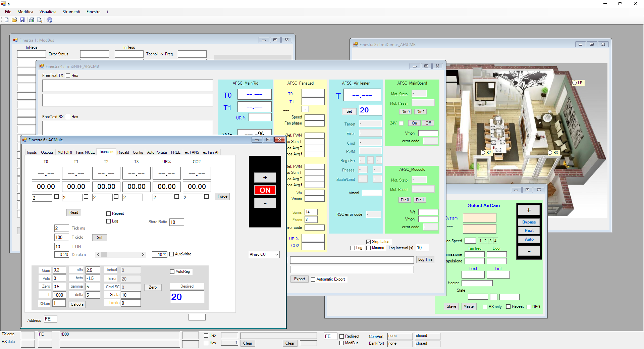This screenshot has height=349, width=644.
Task: Click the 24V Off button
Action: click(x=428, y=123)
